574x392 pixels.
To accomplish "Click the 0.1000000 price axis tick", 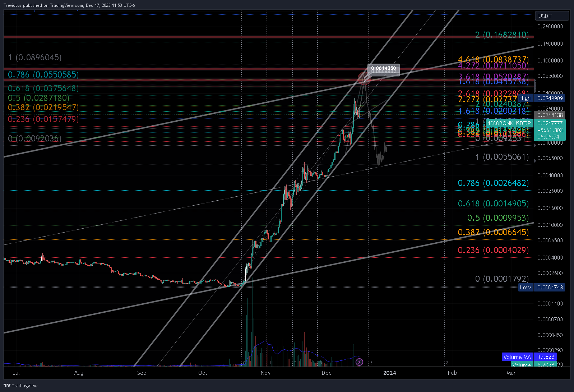I will [550, 61].
